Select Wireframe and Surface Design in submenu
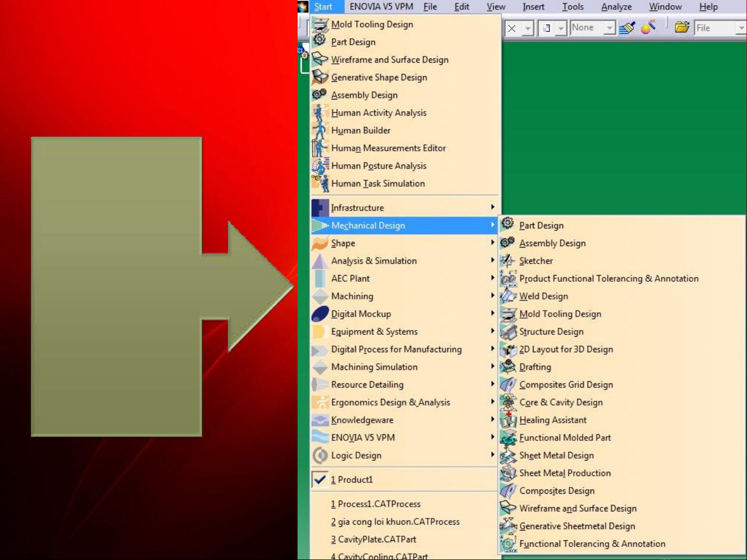The width and height of the screenshot is (747, 560). (x=622, y=508)
